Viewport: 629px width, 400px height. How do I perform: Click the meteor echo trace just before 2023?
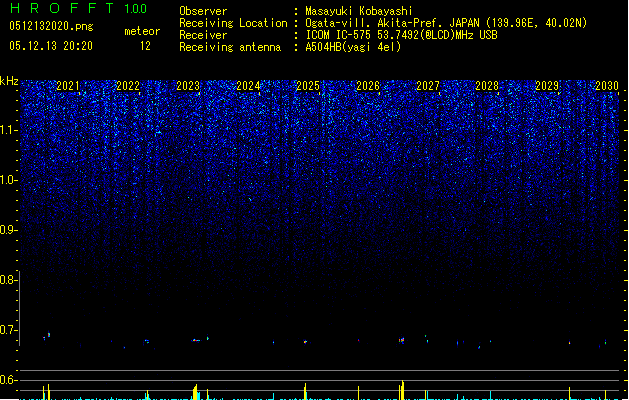(x=196, y=340)
